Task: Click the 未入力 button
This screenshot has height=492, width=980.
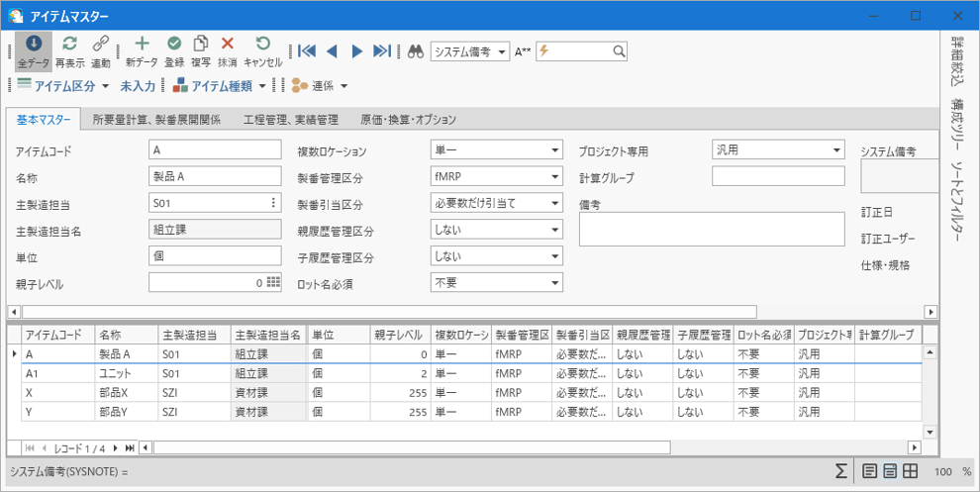Action: click(x=138, y=86)
